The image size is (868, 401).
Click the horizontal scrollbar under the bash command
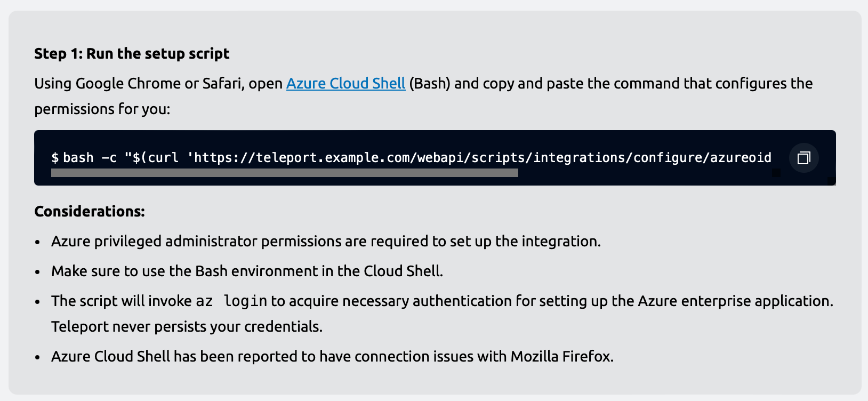tap(284, 172)
